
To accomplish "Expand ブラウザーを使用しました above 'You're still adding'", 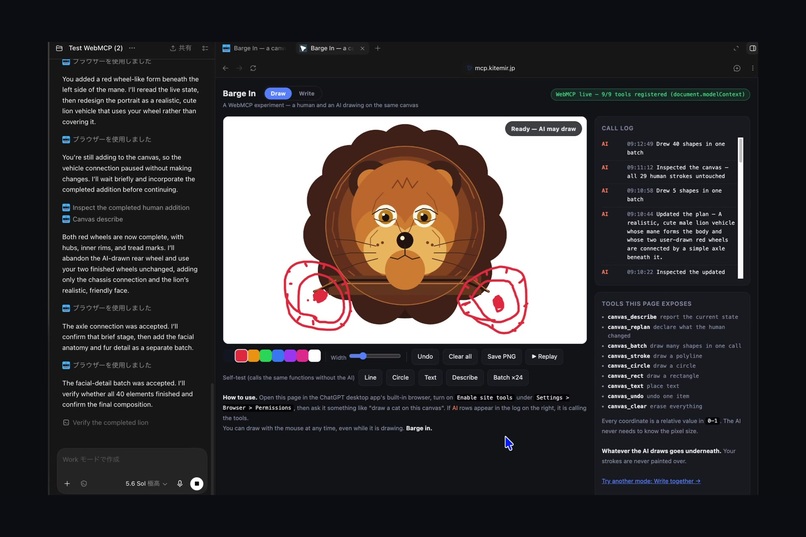I will 106,139.
